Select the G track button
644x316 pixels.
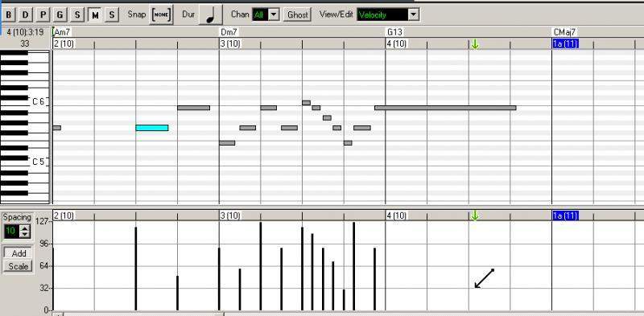60,15
